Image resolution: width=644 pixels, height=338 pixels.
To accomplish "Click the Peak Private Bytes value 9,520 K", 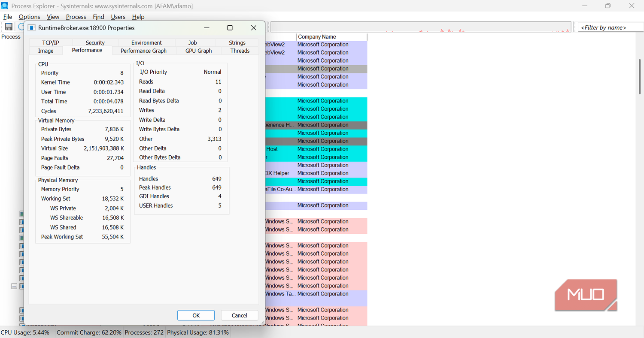I will (114, 139).
